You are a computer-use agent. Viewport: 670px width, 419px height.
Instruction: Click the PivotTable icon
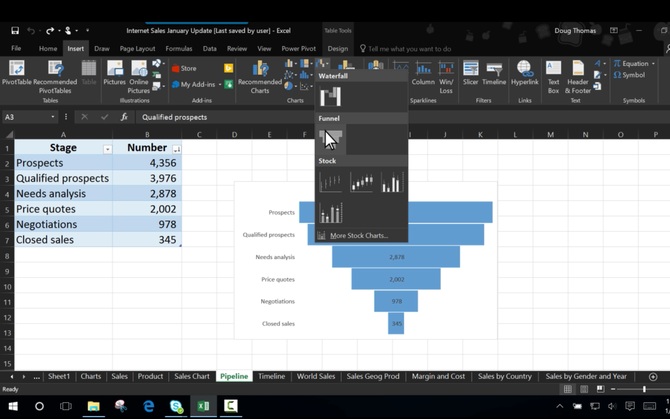[x=17, y=75]
